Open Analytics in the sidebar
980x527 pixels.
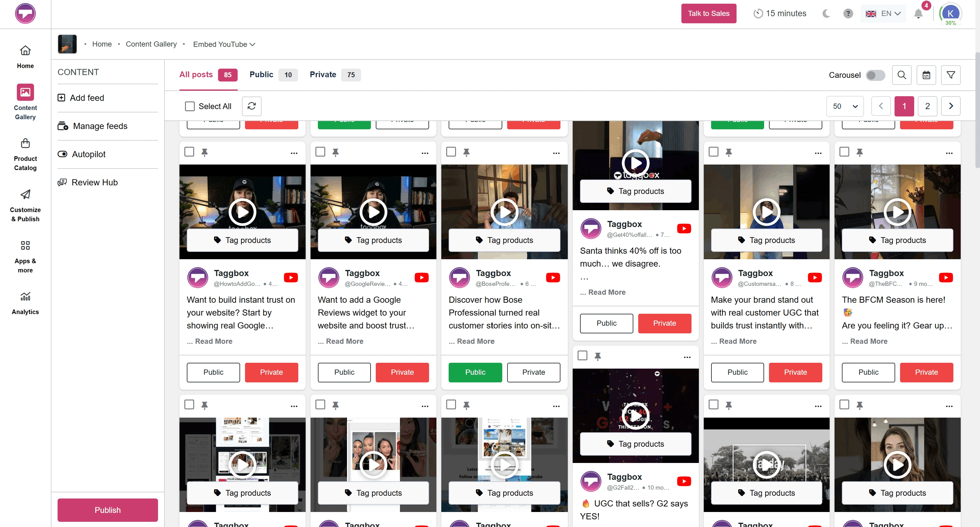(x=25, y=303)
